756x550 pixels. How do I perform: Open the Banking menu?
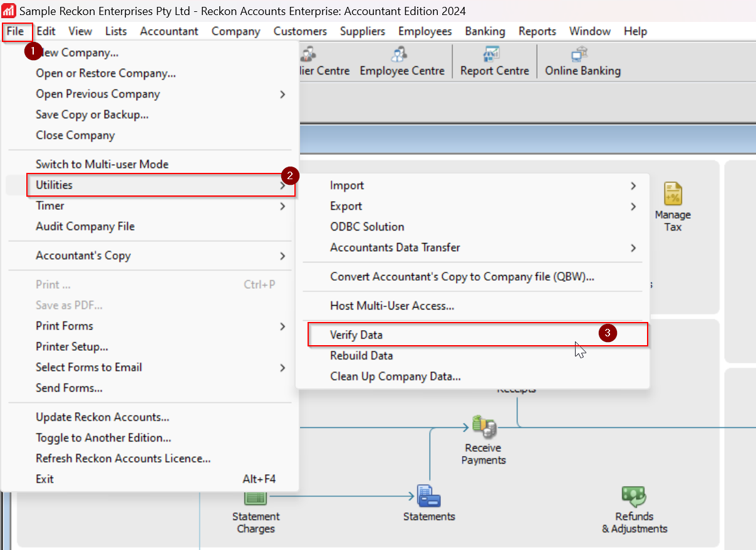(485, 31)
